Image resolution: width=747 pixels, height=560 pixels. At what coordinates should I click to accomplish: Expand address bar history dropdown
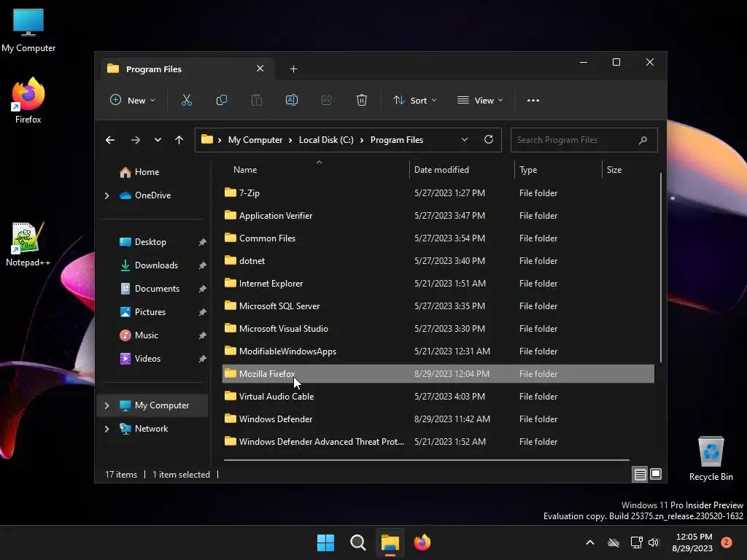[x=465, y=139]
